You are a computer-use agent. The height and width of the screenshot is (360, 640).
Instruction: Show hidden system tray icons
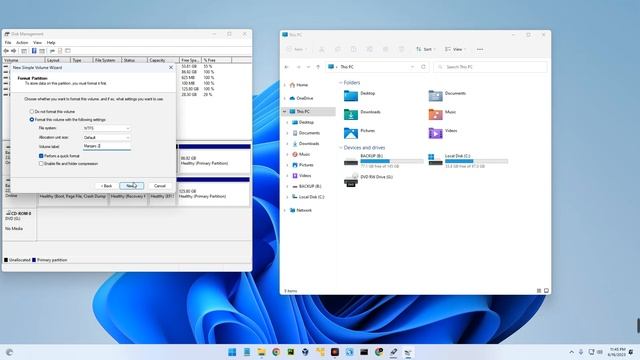(x=571, y=352)
